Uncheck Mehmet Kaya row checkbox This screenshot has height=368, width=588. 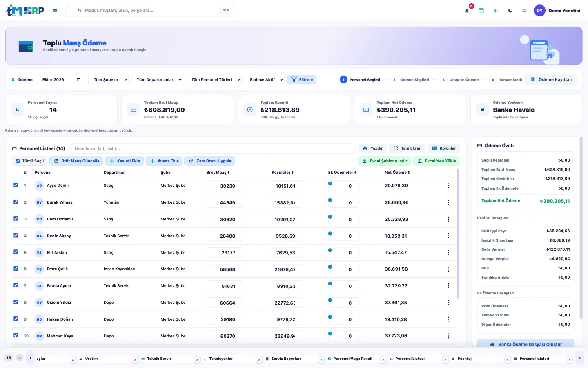[16, 335]
